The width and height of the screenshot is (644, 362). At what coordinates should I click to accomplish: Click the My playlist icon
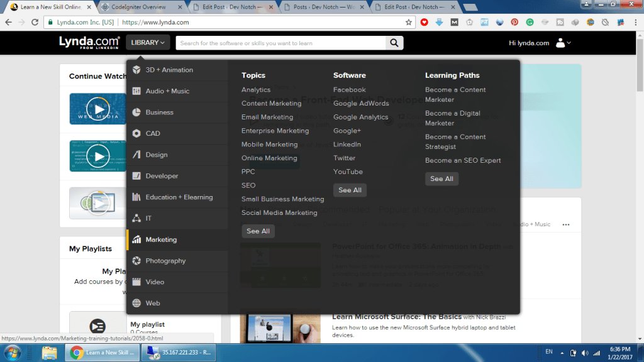pyautogui.click(x=97, y=326)
